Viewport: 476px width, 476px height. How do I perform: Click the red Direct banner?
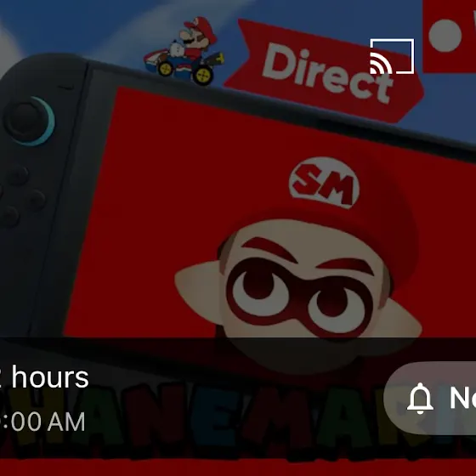pyautogui.click(x=325, y=71)
